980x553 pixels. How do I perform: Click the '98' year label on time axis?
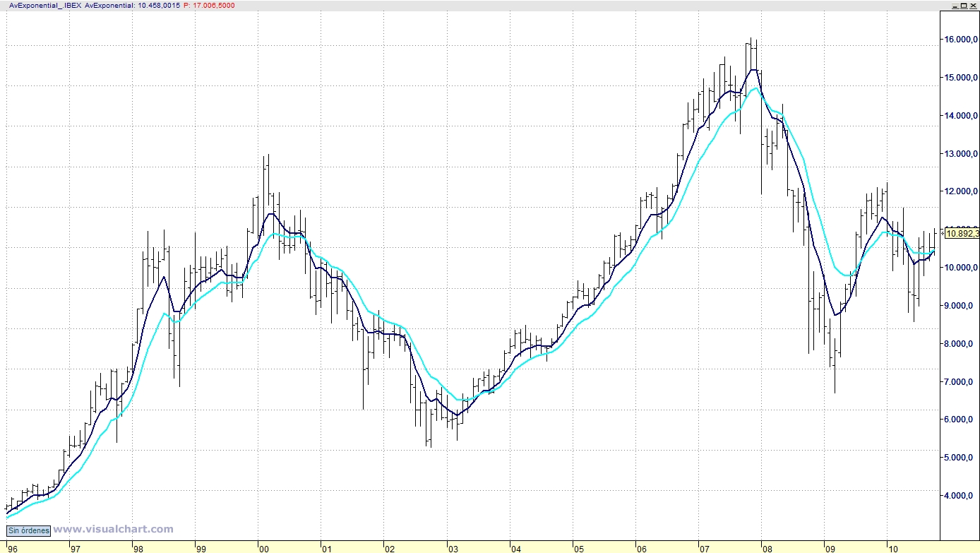(138, 548)
